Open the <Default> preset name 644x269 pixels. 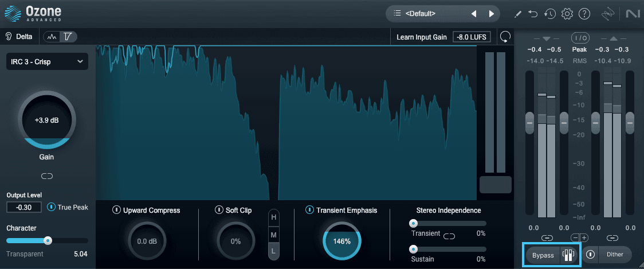coord(420,14)
